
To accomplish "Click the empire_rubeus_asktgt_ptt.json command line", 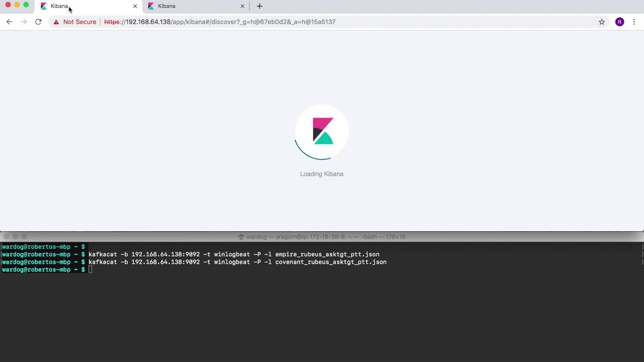I will 191,254.
